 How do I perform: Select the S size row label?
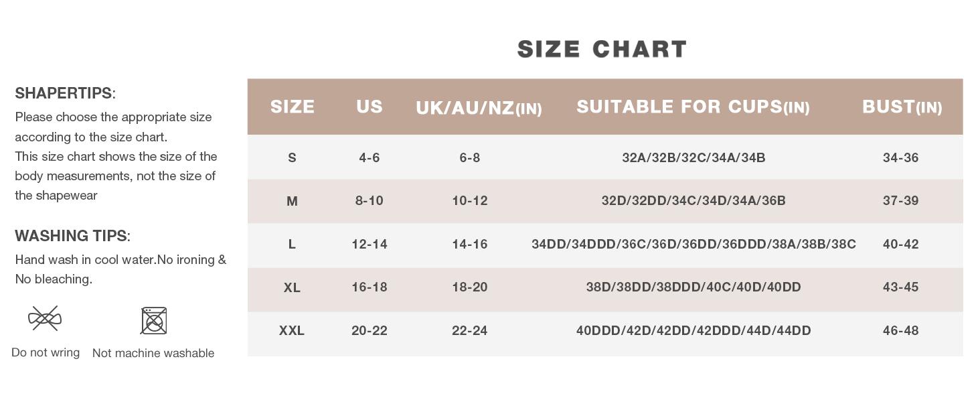[x=292, y=157]
